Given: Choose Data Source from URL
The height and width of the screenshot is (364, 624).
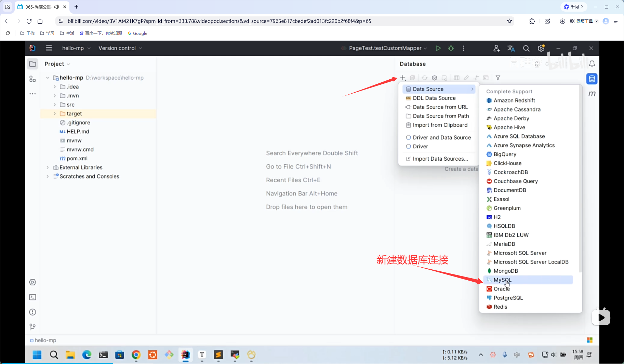Looking at the screenshot, I should tap(439, 107).
